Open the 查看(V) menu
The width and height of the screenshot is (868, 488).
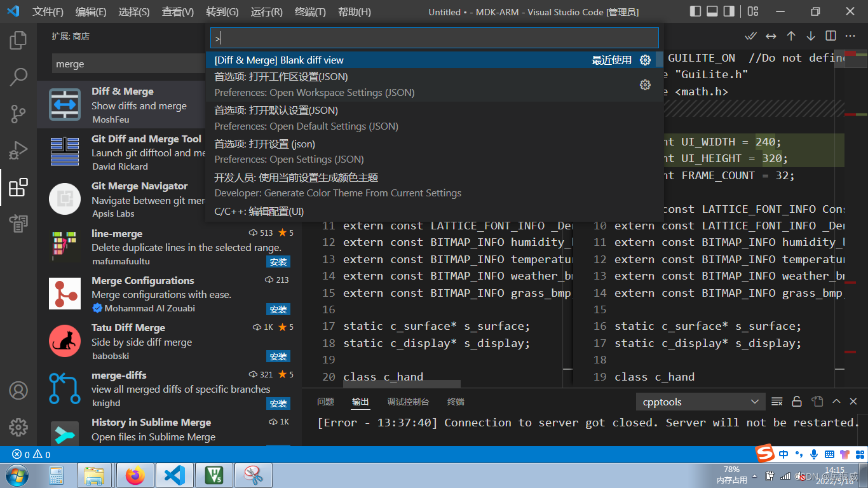[178, 11]
